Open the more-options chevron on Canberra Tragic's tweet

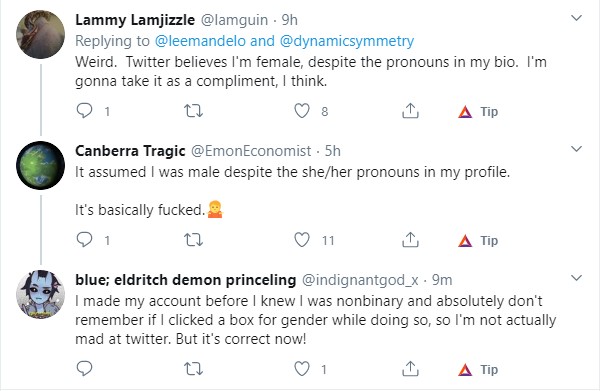(x=576, y=149)
